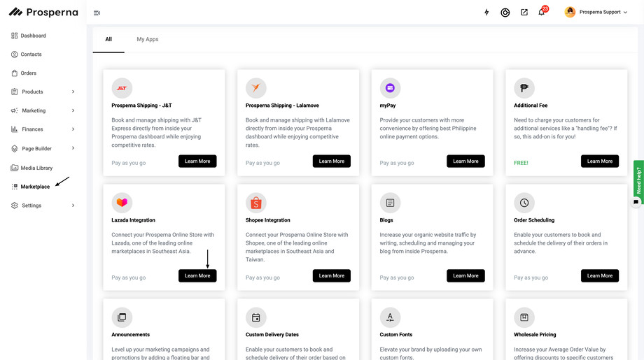644x360 pixels.
Task: Switch to the My Apps tab
Action: pos(147,39)
